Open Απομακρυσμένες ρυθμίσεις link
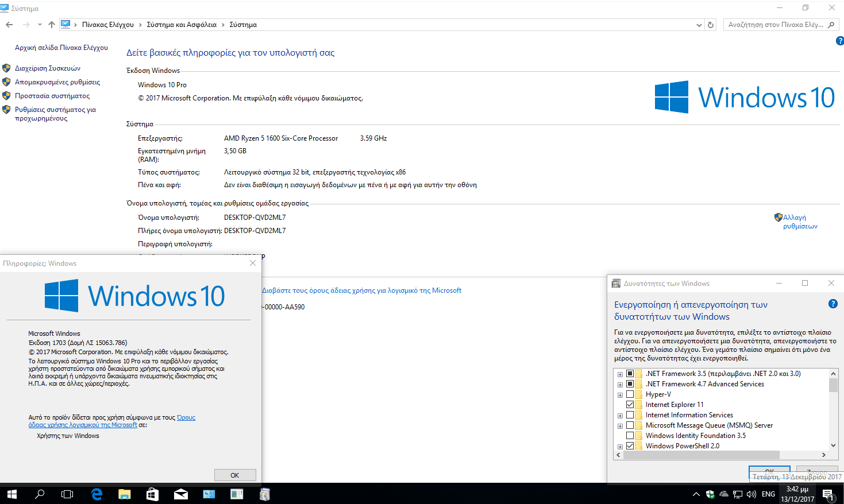The image size is (844, 504). pyautogui.click(x=57, y=82)
